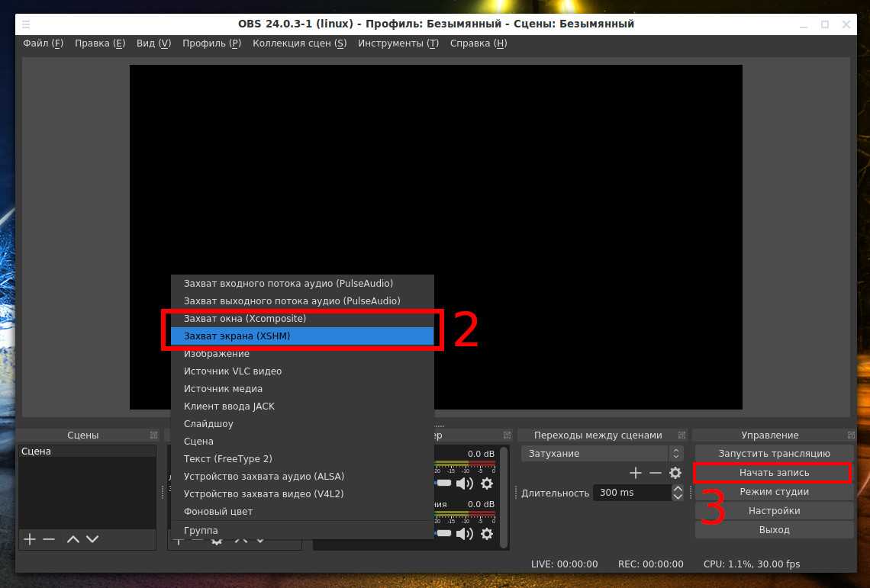Add a new scene with the plus icon

coord(30,539)
